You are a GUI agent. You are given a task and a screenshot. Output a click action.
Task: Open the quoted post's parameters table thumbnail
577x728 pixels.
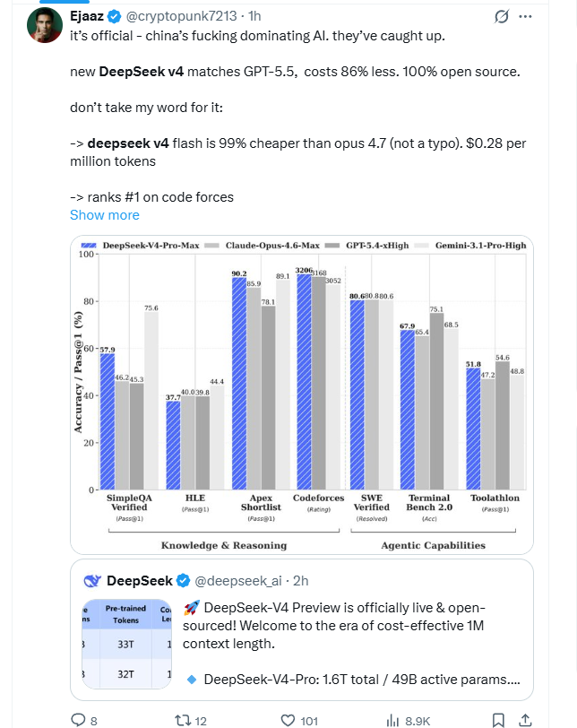(x=126, y=643)
